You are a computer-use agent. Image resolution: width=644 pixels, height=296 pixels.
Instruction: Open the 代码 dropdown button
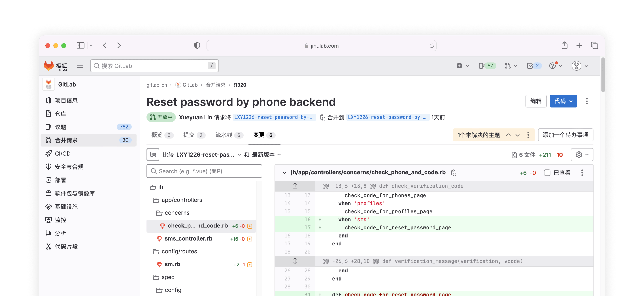563,101
